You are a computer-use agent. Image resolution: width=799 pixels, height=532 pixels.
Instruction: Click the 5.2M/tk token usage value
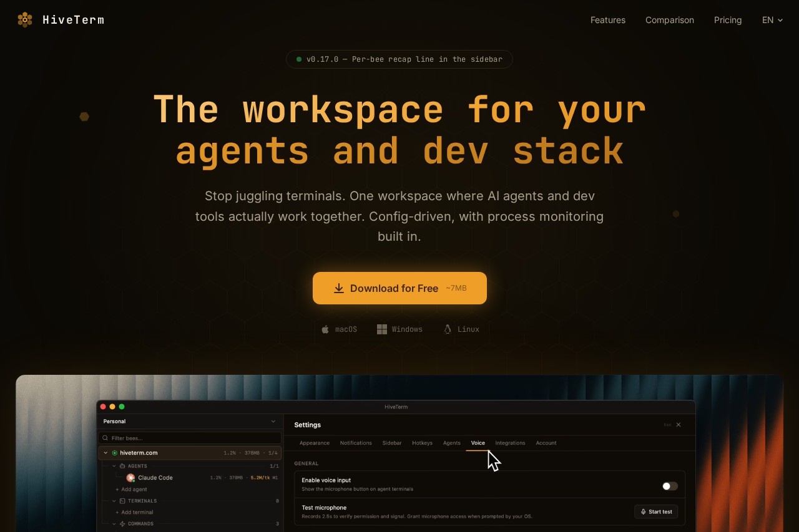(x=260, y=478)
